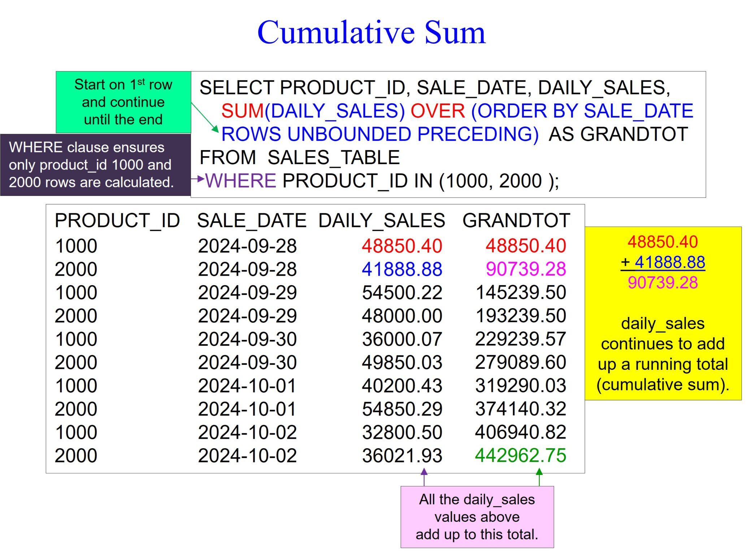Screen dimensions: 756x551
Task: Click the red SUM keyword in query
Action: (242, 111)
